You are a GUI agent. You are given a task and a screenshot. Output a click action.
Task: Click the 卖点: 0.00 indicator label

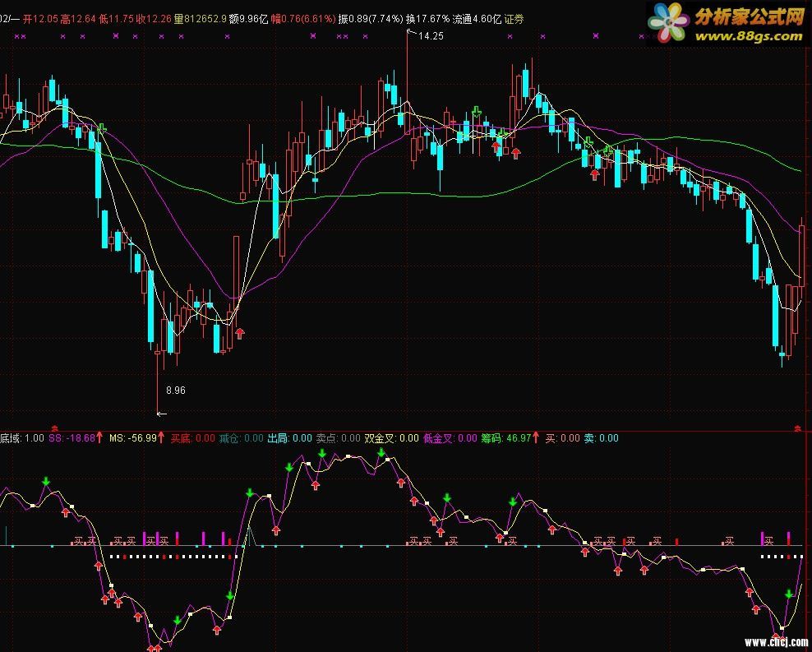(x=338, y=438)
